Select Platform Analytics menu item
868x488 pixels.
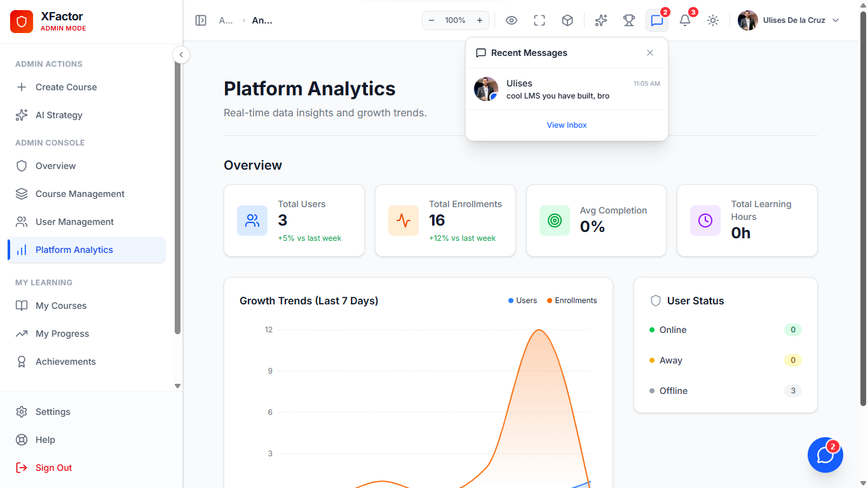(86, 250)
